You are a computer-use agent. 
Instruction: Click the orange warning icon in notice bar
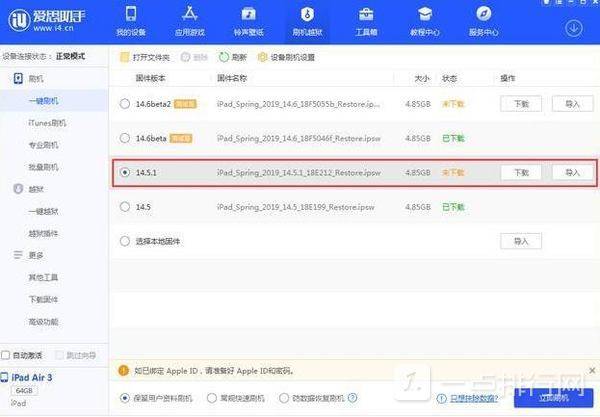pyautogui.click(x=124, y=370)
